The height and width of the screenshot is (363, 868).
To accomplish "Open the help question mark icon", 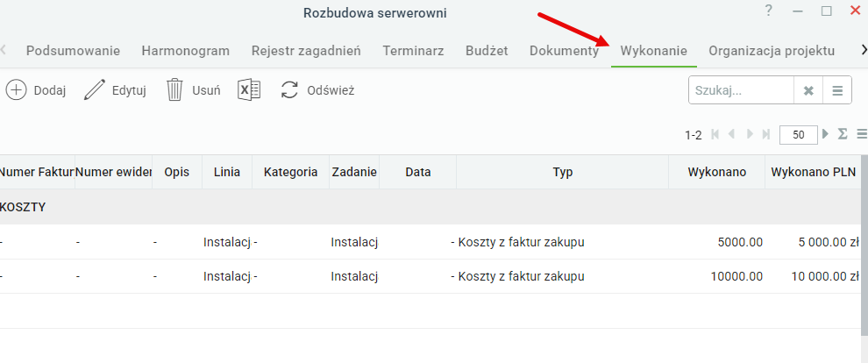I will point(768,11).
